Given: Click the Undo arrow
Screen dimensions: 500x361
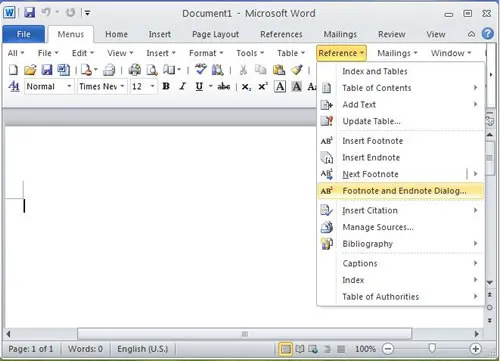Looking at the screenshot, I should tap(46, 13).
